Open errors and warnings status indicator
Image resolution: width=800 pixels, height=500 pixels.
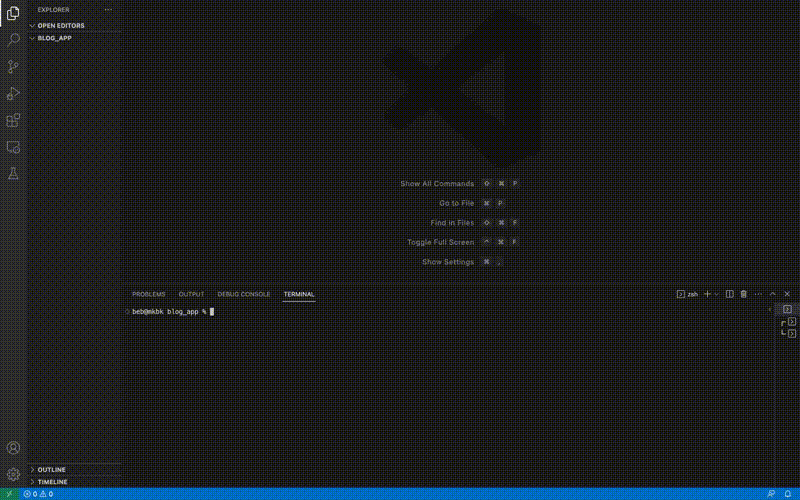tap(38, 494)
